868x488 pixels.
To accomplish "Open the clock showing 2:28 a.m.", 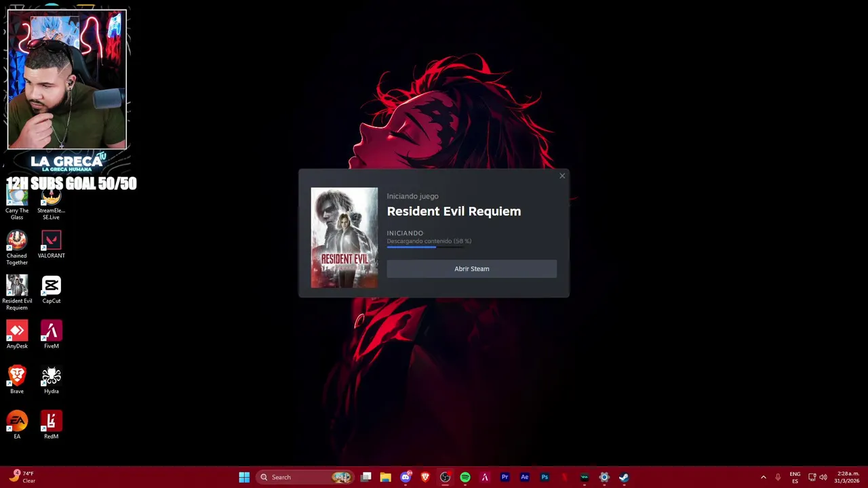I will click(848, 477).
